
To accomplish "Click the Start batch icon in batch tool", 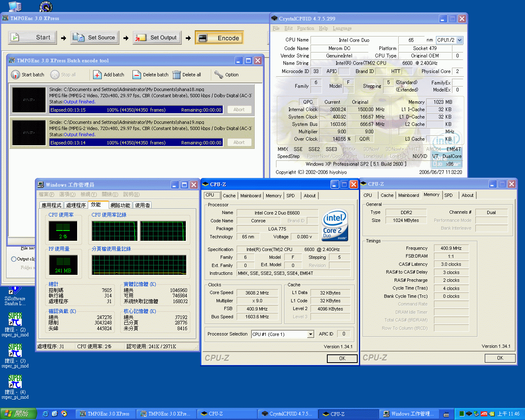I will tap(15, 75).
